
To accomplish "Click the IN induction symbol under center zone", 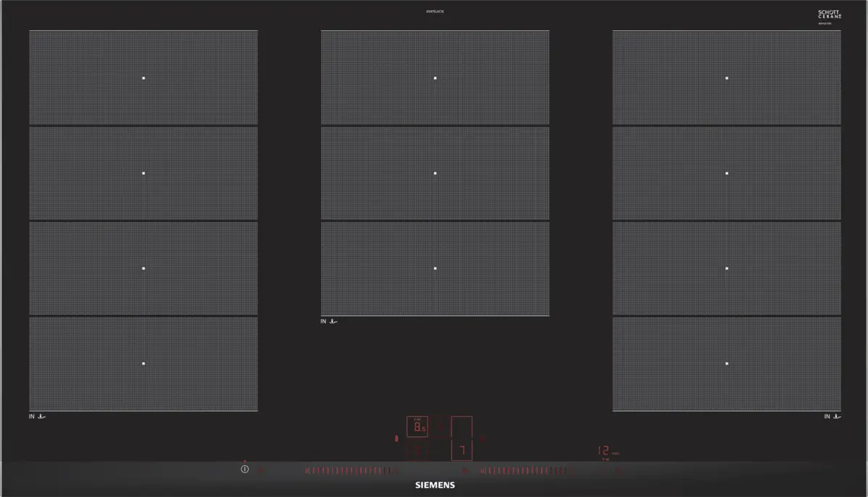I will (x=329, y=321).
